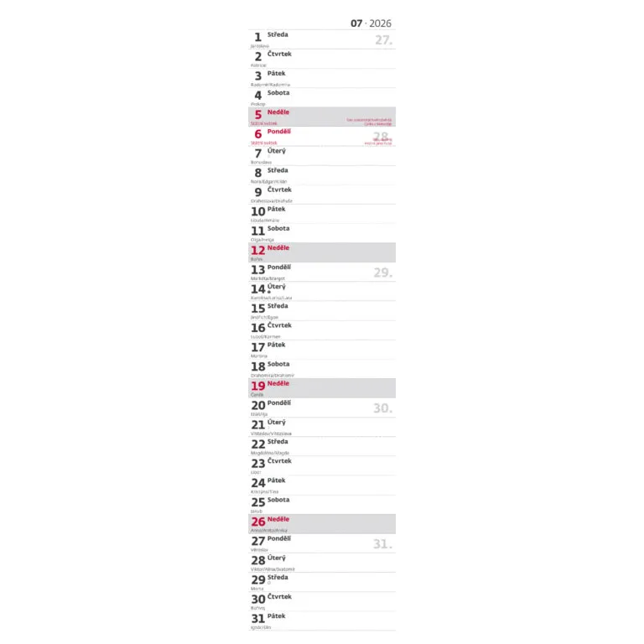Image resolution: width=644 pixels, height=644 pixels.
Task: Click the last day, 31 Pátek
Action: coord(270,617)
